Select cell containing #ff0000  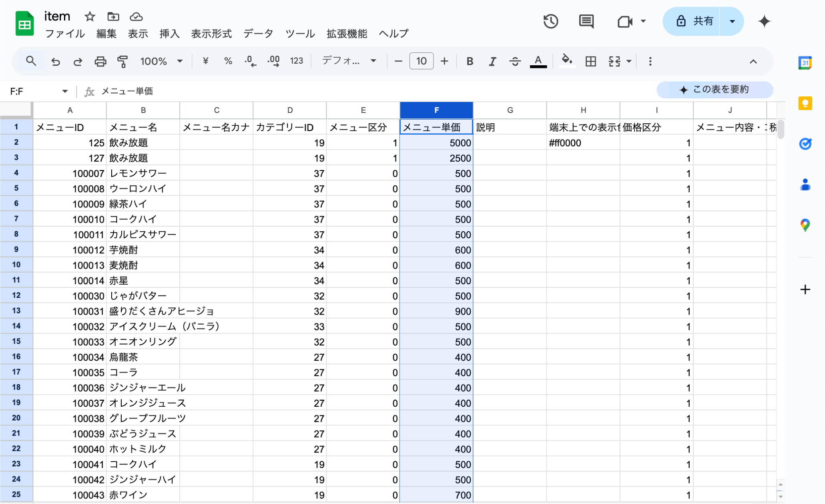click(x=583, y=143)
